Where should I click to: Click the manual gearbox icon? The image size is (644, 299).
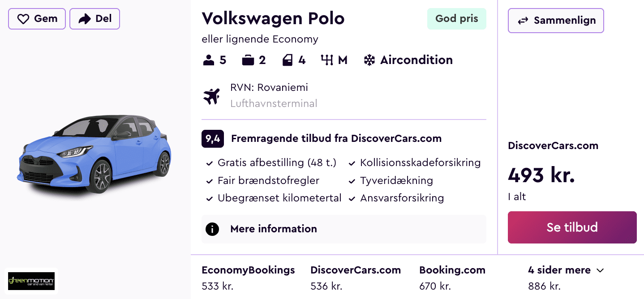click(x=327, y=60)
